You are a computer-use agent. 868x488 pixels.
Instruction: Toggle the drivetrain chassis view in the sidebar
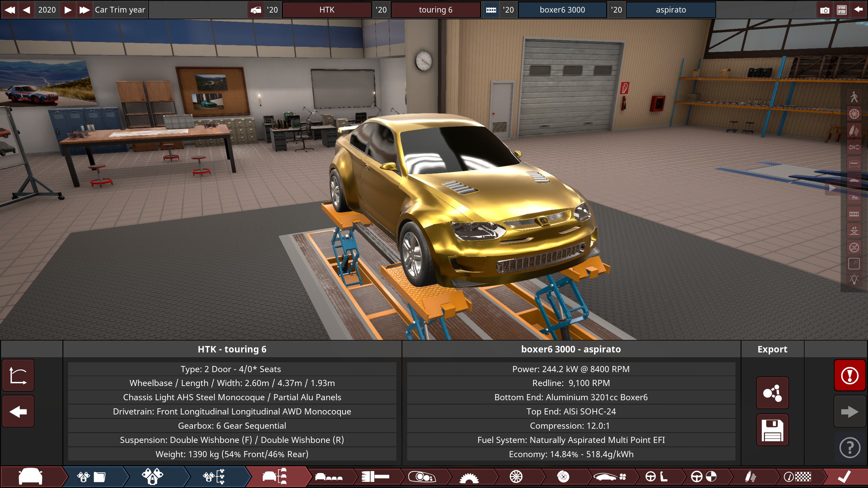coord(854,147)
